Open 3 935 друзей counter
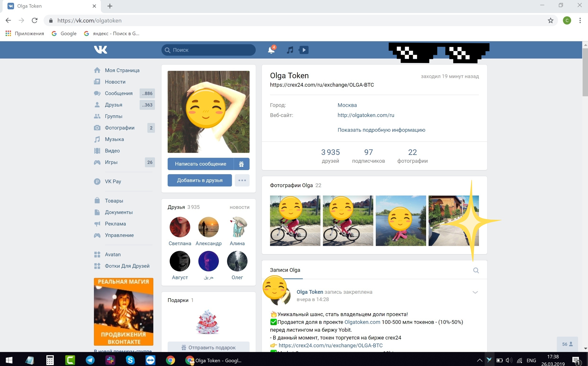The width and height of the screenshot is (588, 366). [x=330, y=156]
